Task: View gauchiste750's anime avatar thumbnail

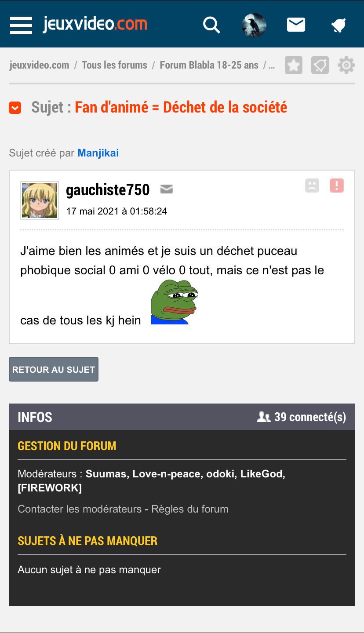Action: [40, 200]
